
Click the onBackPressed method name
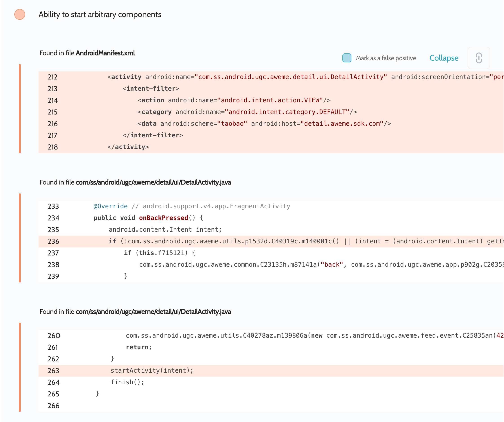[163, 218]
